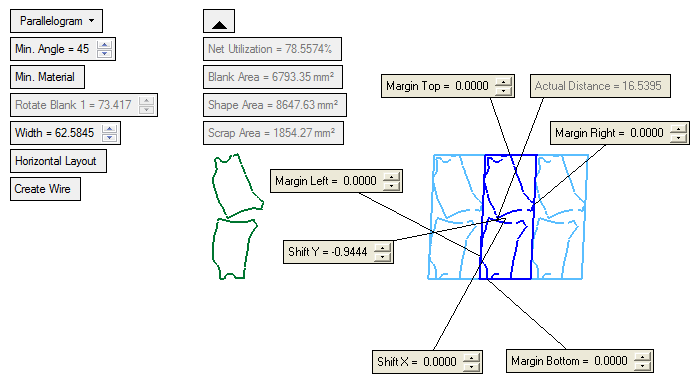Viewport: 695px width, 378px height.
Task: Click the Min. Material button
Action: [x=47, y=77]
